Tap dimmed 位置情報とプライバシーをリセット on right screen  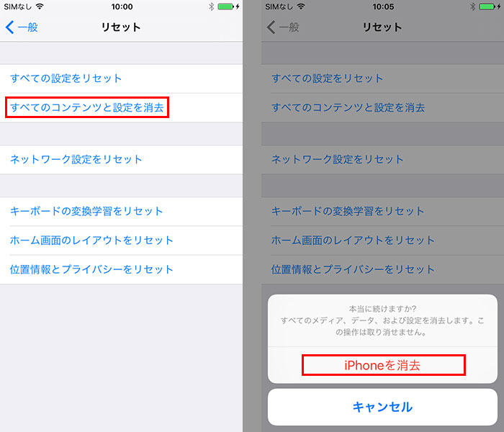click(x=382, y=269)
